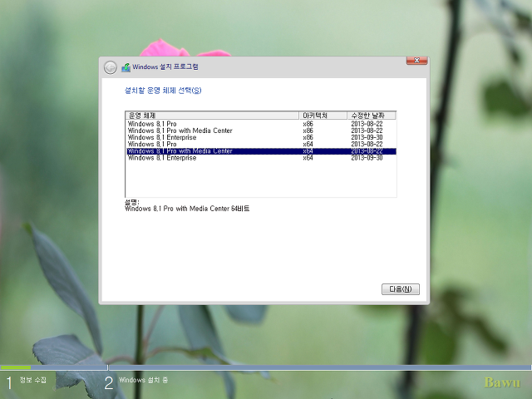The image size is (532, 399).
Task: Sort by 수정한 날짜 column header
Action: tap(372, 116)
